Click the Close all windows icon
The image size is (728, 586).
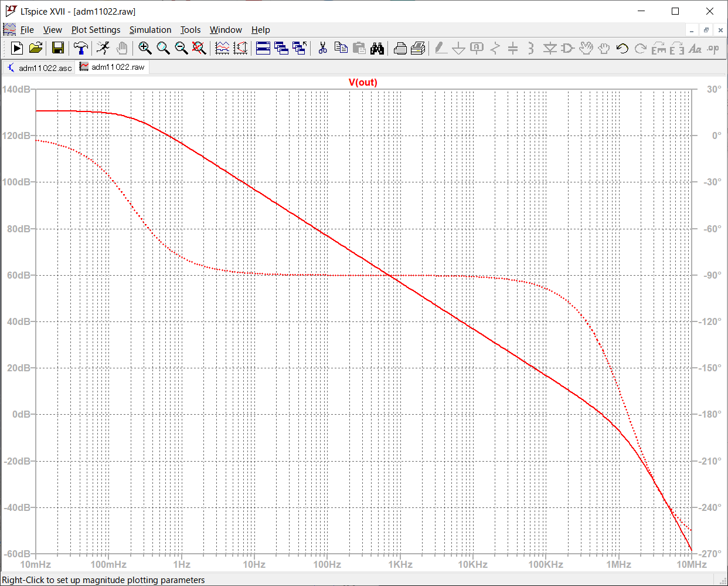[300, 48]
